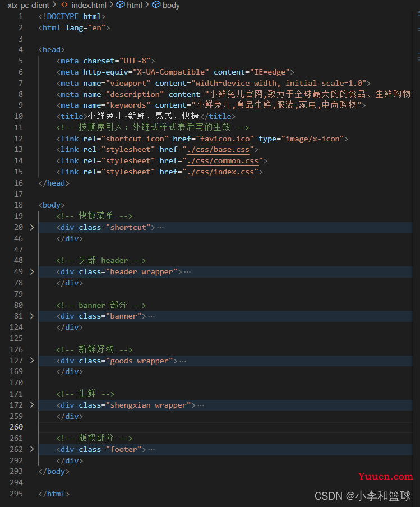This screenshot has height=507, width=420.
Task: Click the </div> on line 292
Action: coord(70,460)
